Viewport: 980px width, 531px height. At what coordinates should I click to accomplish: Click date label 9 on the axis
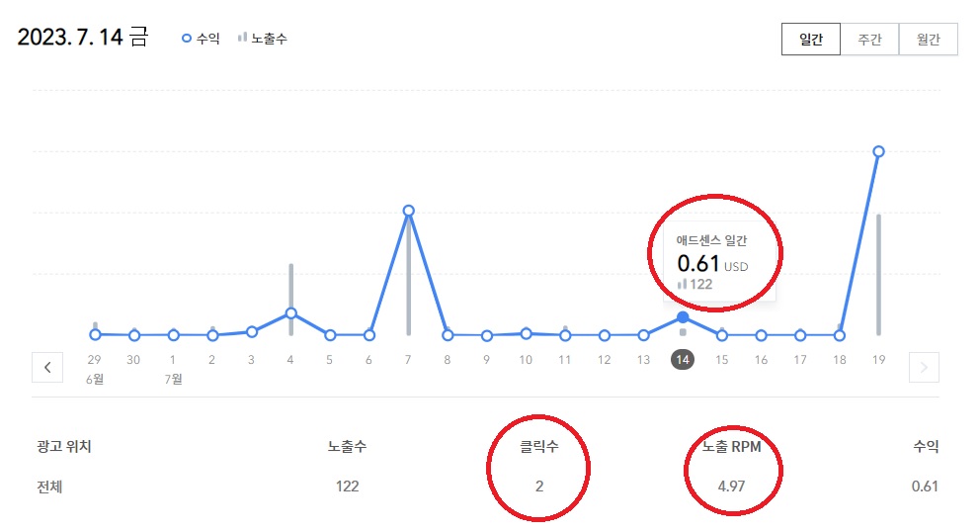486,360
